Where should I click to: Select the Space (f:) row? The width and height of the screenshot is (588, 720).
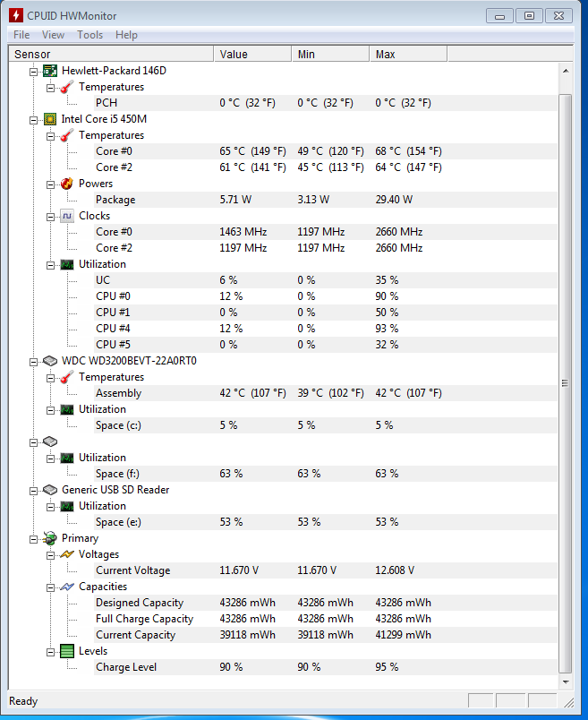tap(326, 474)
